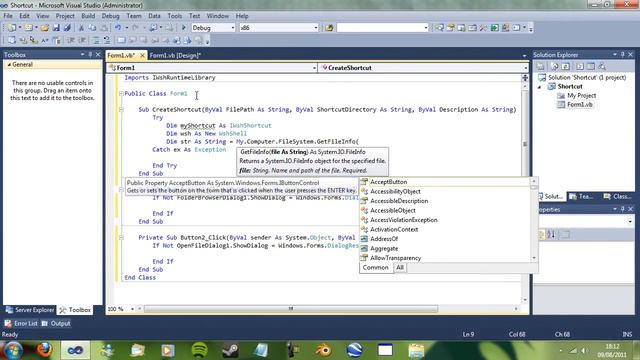Screen dimensions: 640x360
Task: Open the Tools menu
Action: [x=175, y=16]
